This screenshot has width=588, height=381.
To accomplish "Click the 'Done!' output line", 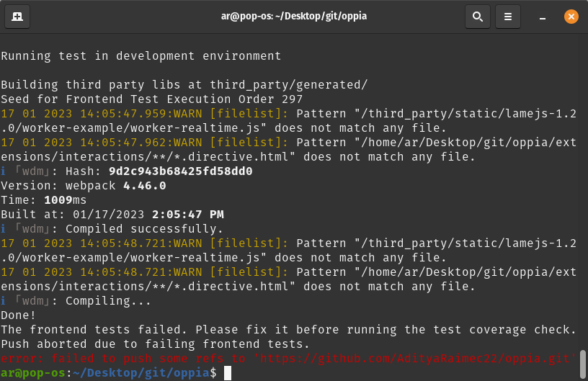I will [x=18, y=315].
